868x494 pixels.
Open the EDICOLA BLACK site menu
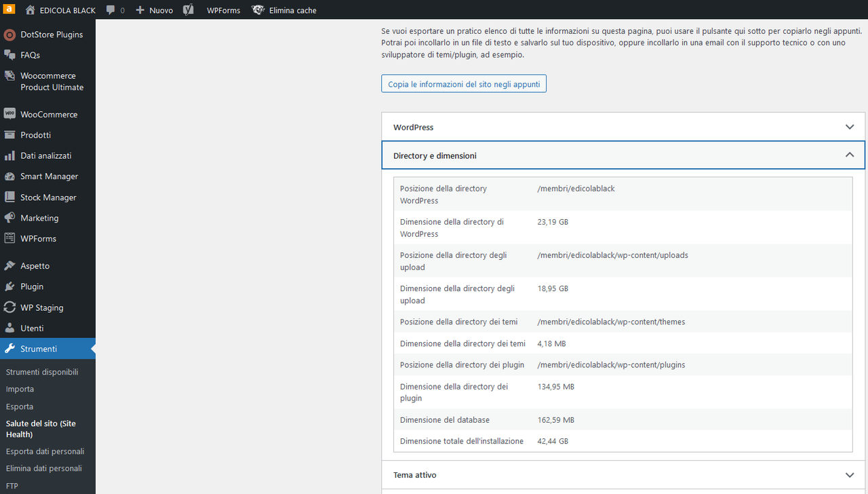(x=68, y=10)
